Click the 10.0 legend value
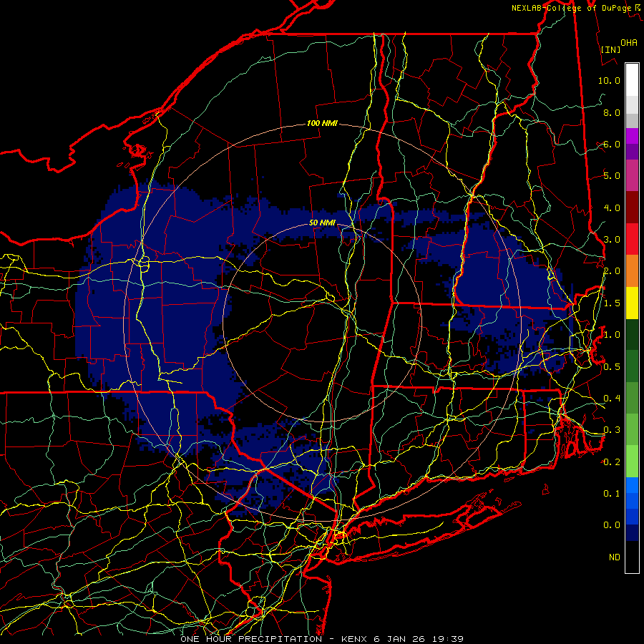Screen dimensions: 644x644 [x=609, y=80]
